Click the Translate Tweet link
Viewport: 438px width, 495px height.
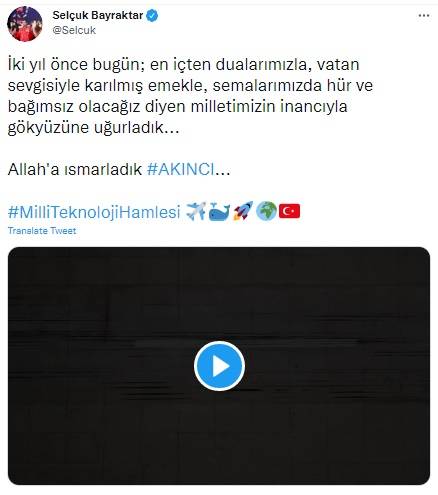click(x=42, y=231)
